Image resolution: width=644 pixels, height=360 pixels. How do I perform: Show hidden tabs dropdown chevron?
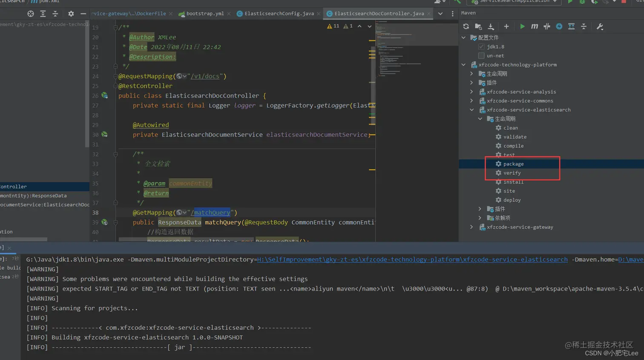point(440,14)
